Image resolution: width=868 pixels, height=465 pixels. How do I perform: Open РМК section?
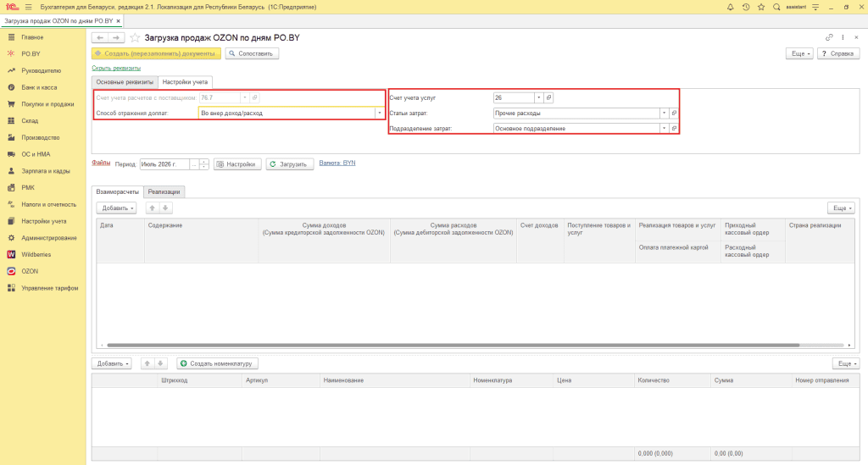click(x=28, y=187)
